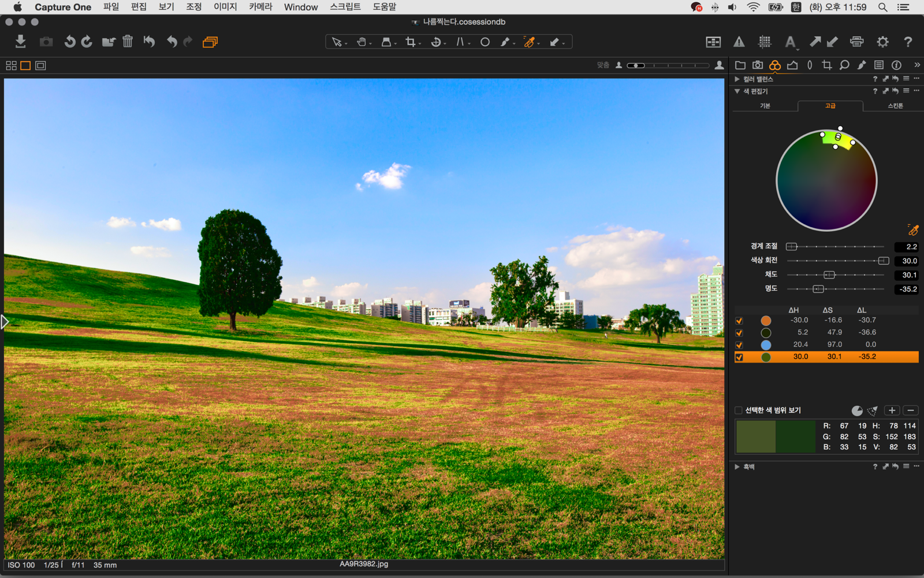The height and width of the screenshot is (578, 924).
Task: Pick a color with the eyedropper below the wheel
Action: (912, 230)
